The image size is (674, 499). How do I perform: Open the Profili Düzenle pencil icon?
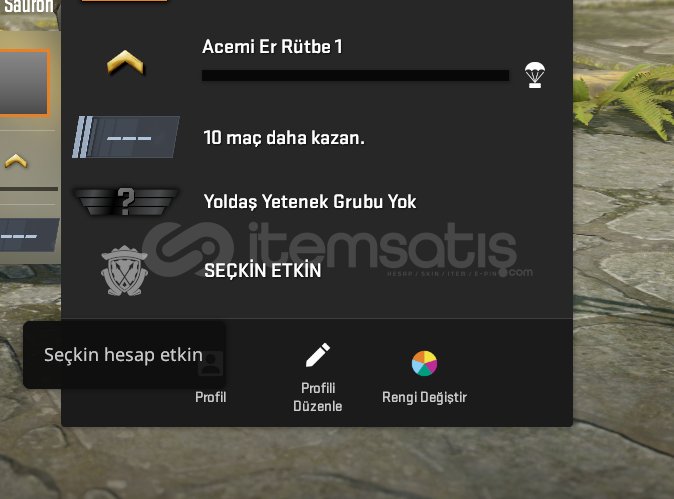click(318, 355)
